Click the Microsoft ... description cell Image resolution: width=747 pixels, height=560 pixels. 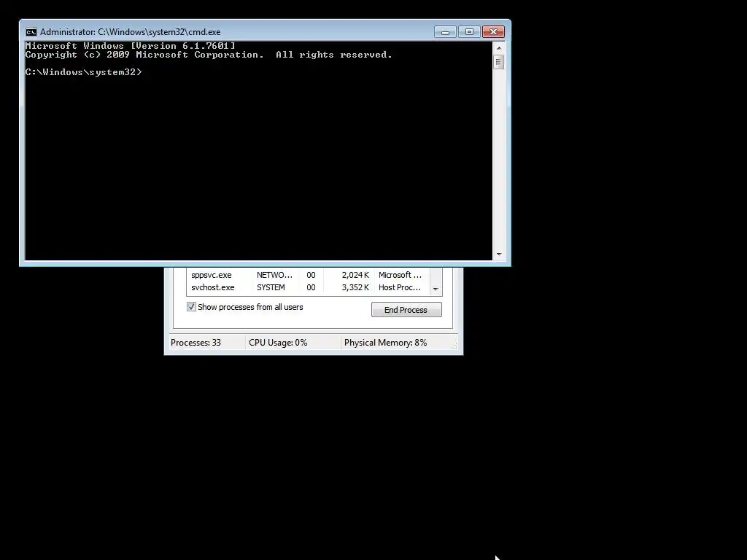(x=400, y=275)
